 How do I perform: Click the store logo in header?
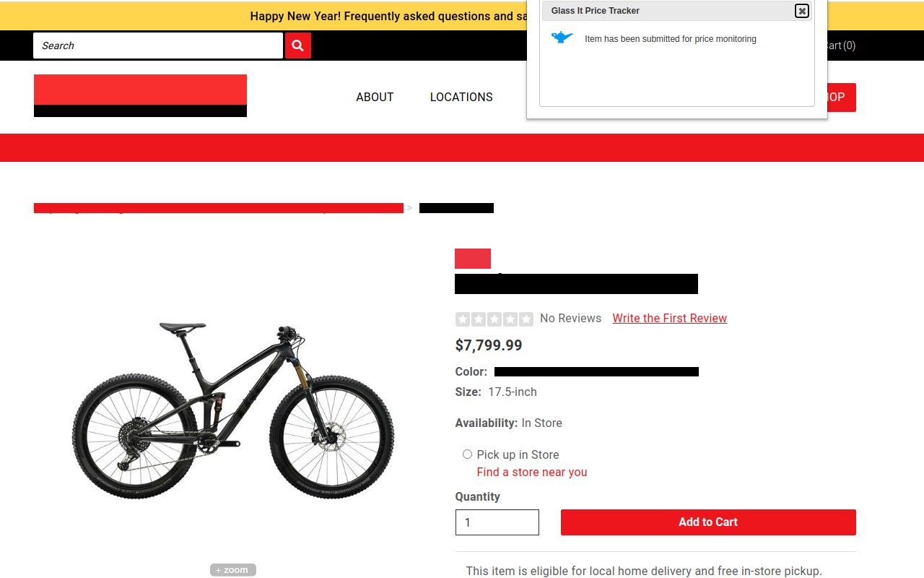pyautogui.click(x=140, y=95)
